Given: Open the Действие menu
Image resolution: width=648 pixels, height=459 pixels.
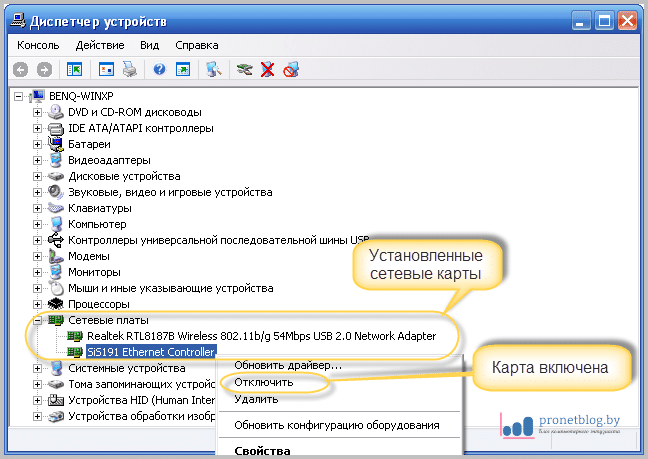Looking at the screenshot, I should coord(99,45).
